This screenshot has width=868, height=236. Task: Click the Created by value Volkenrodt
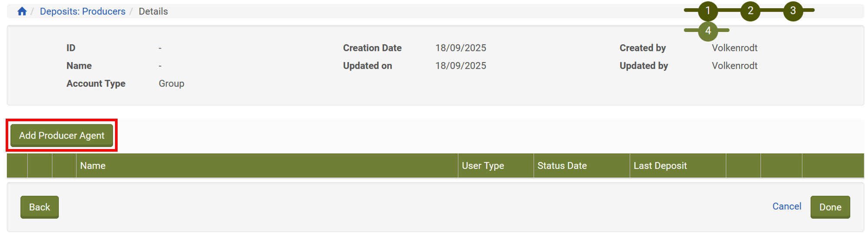734,48
